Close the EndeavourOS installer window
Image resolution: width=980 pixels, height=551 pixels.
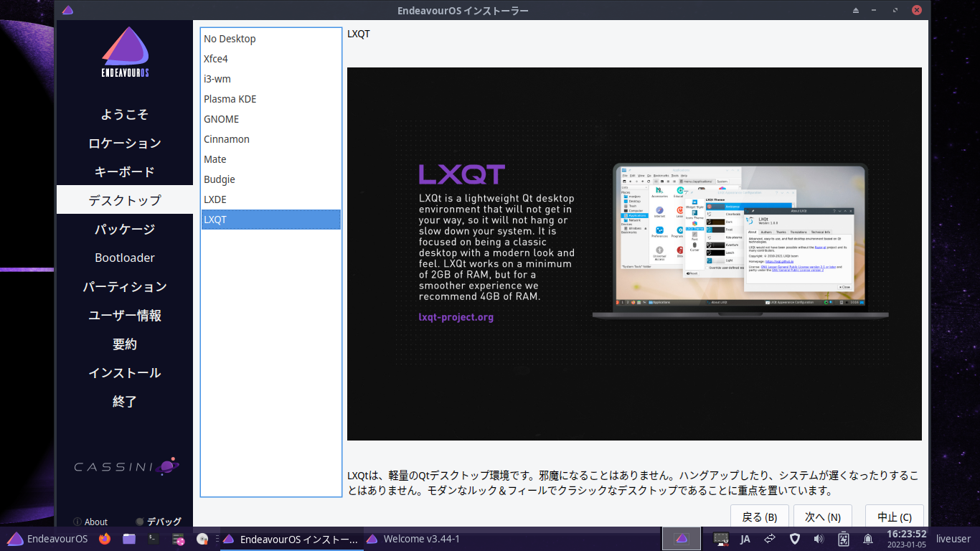tap(917, 11)
